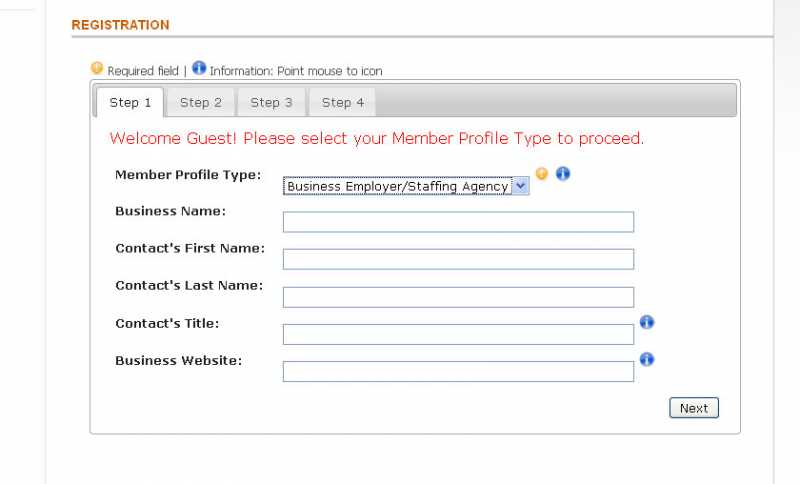Image resolution: width=800 pixels, height=484 pixels.
Task: Click the REGISTRATION heading
Action: (120, 25)
